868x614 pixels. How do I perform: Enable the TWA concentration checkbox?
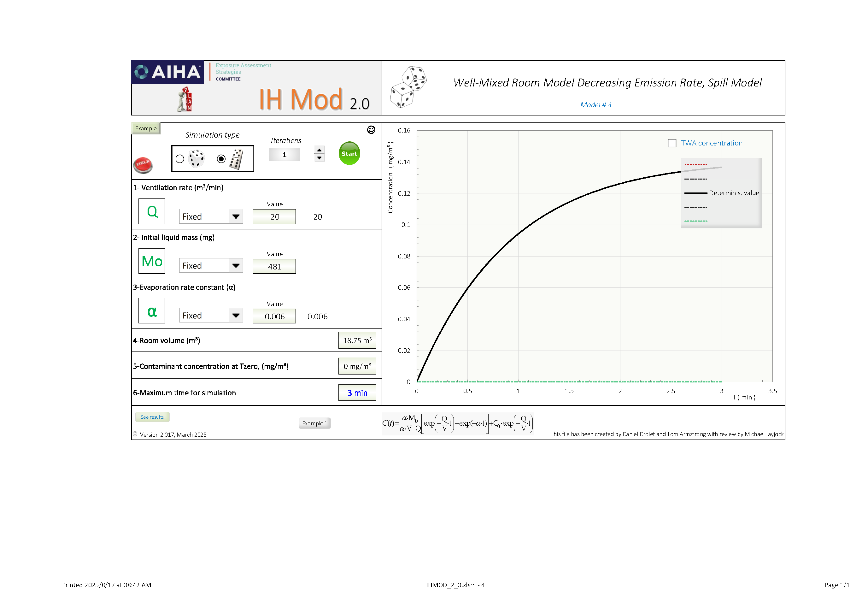672,143
